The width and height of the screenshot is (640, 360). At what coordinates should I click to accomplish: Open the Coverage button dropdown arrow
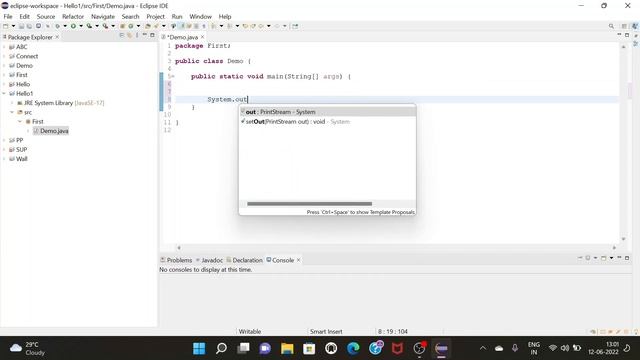point(97,26)
